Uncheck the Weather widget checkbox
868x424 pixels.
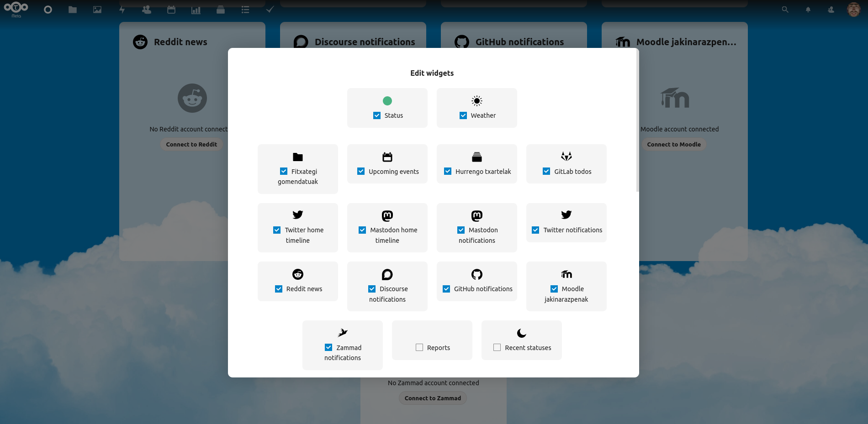tap(463, 115)
